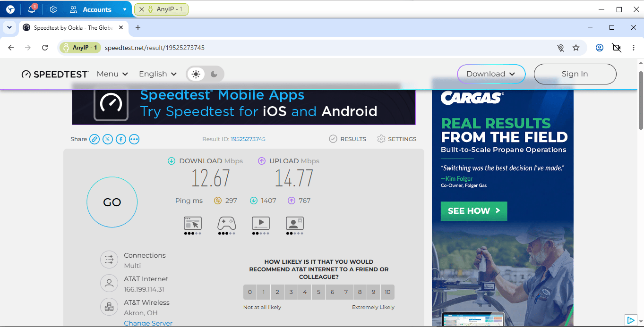Open result ID 19525273745 link
This screenshot has height=327, width=644.
[248, 139]
